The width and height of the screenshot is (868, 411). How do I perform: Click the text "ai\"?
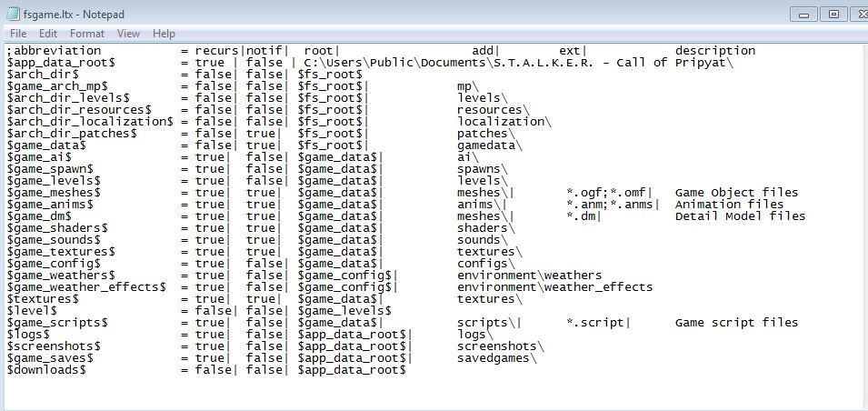(x=468, y=157)
